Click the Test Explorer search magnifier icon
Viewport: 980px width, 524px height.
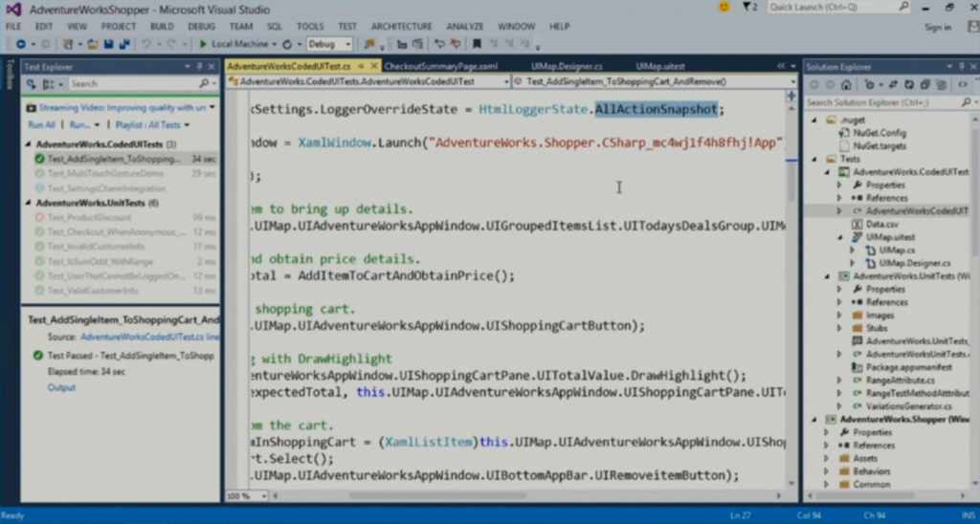[204, 83]
